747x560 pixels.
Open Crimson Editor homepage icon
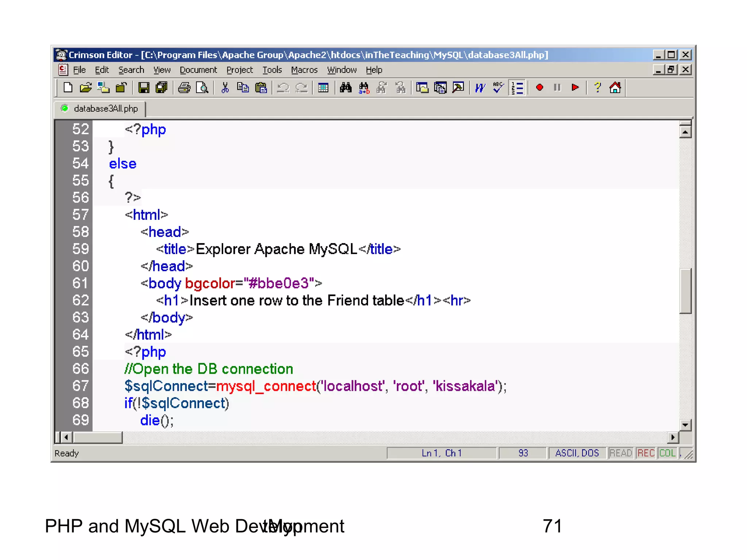click(615, 88)
